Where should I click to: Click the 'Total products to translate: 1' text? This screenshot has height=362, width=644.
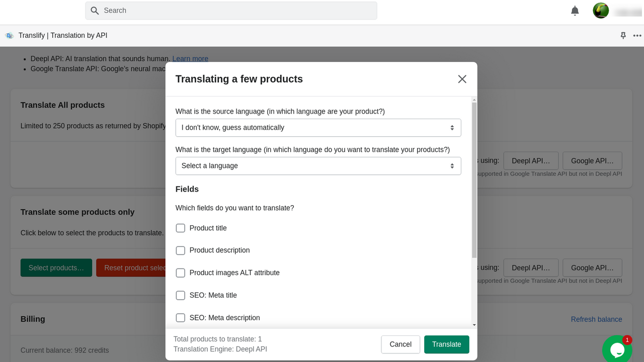(x=218, y=339)
